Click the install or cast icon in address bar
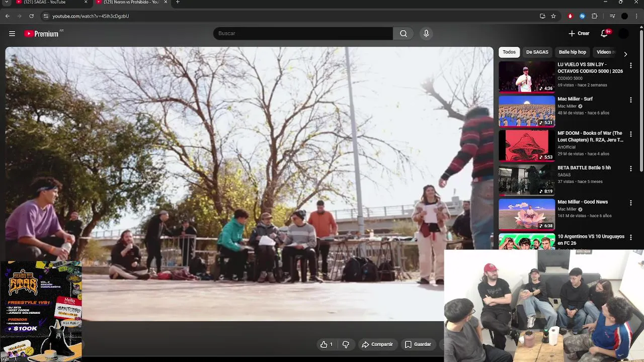The height and width of the screenshot is (362, 644). [x=542, y=16]
